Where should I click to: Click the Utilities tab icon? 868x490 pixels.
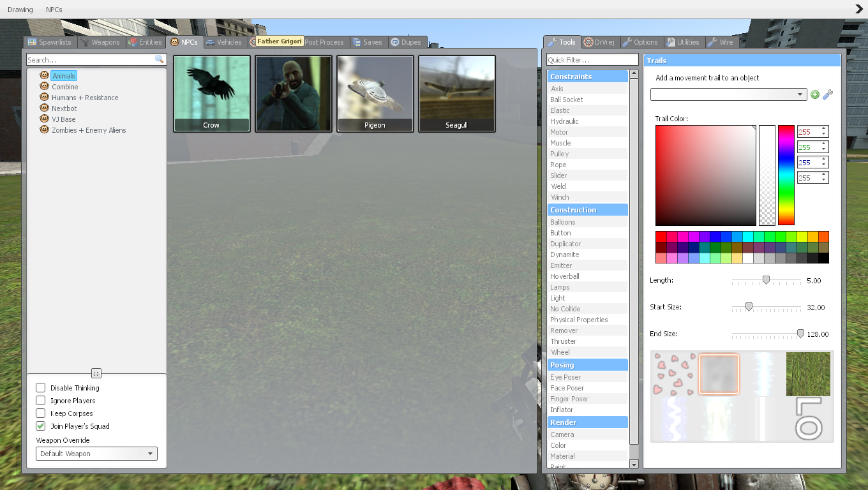(x=671, y=42)
